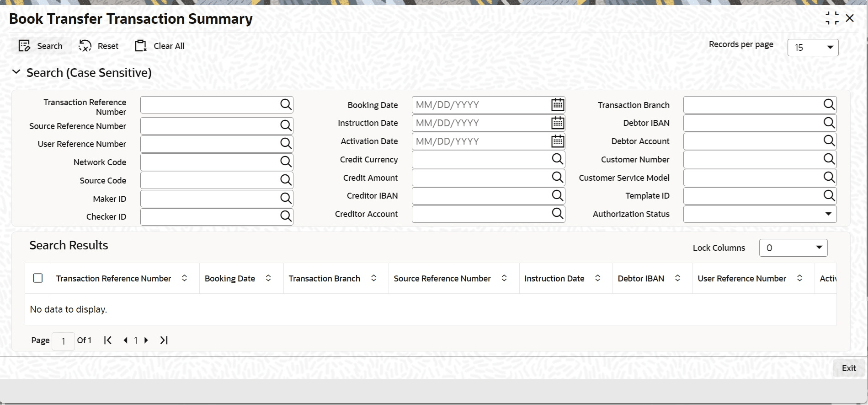The image size is (868, 405).
Task: Sort by Transaction Reference Number column
Action: [185, 278]
